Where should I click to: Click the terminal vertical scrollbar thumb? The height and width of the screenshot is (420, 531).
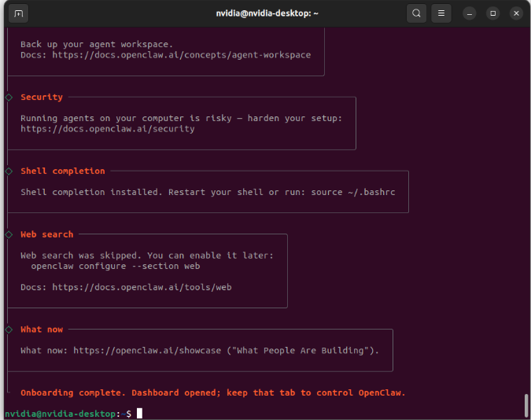click(526, 405)
